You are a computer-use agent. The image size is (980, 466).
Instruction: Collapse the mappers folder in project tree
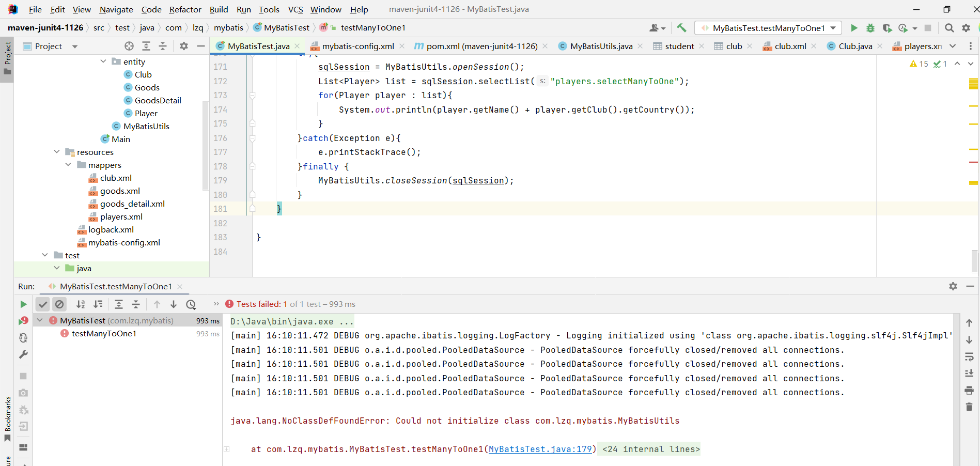(x=68, y=165)
